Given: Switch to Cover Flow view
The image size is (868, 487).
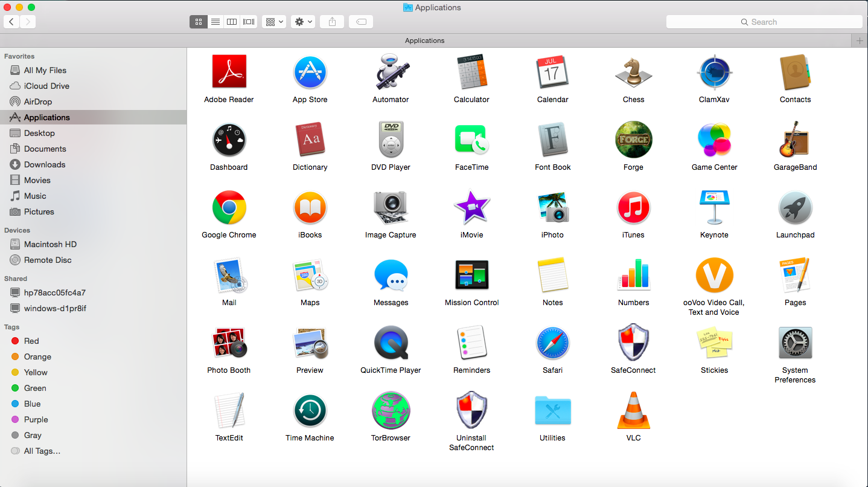Looking at the screenshot, I should (249, 22).
